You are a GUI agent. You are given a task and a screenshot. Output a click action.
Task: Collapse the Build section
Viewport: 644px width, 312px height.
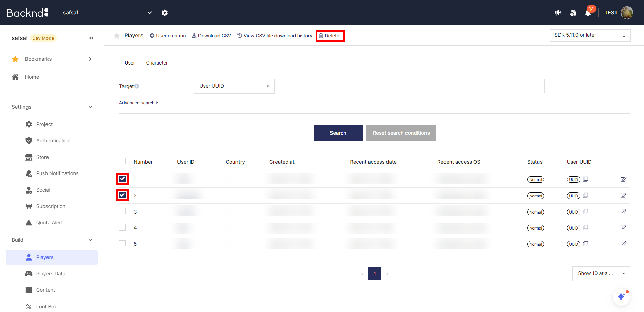click(52, 240)
